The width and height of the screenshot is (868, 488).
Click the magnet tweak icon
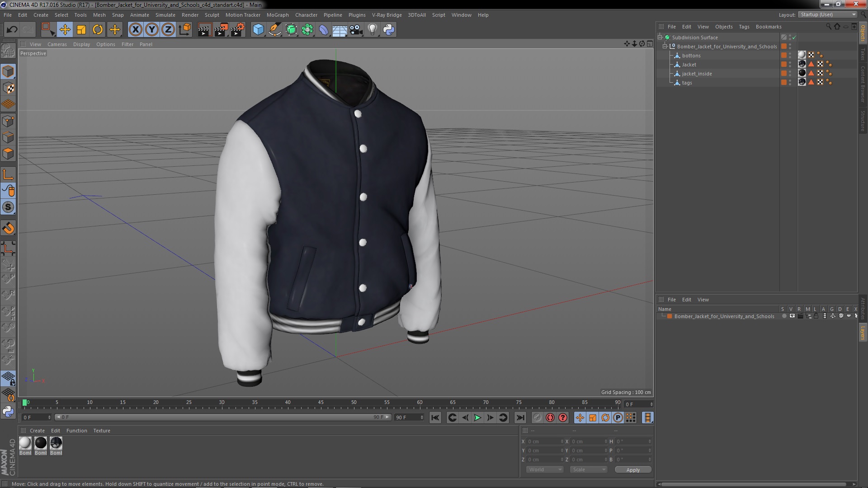(x=8, y=228)
